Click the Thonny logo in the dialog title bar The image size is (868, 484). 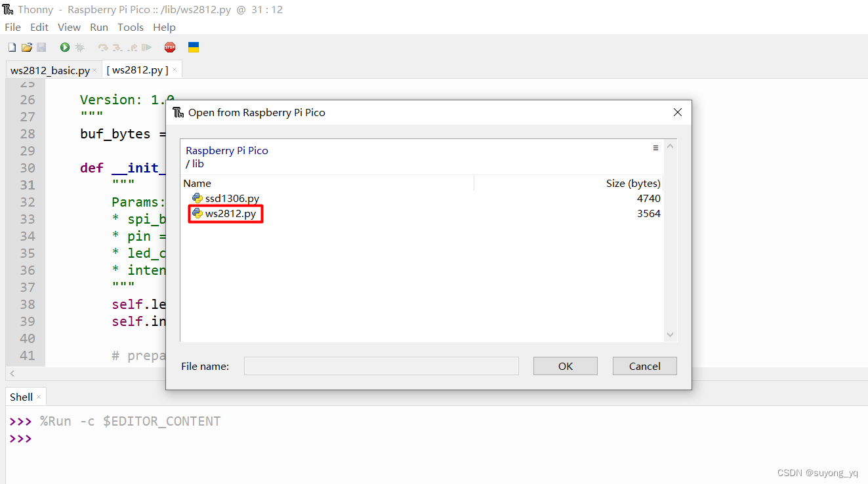(178, 112)
